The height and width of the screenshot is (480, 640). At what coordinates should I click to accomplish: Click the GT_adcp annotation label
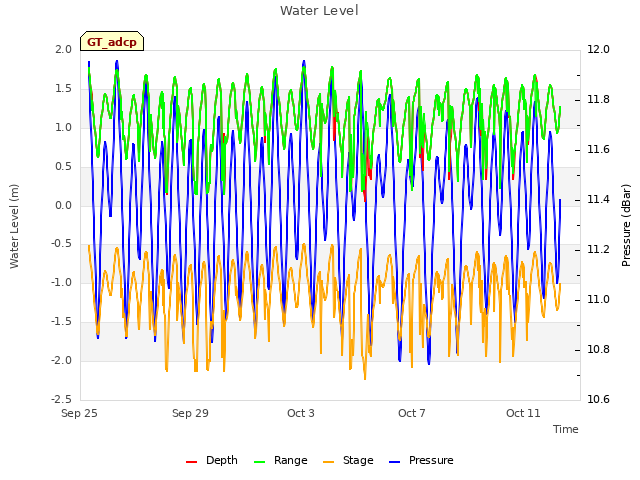click(x=112, y=41)
